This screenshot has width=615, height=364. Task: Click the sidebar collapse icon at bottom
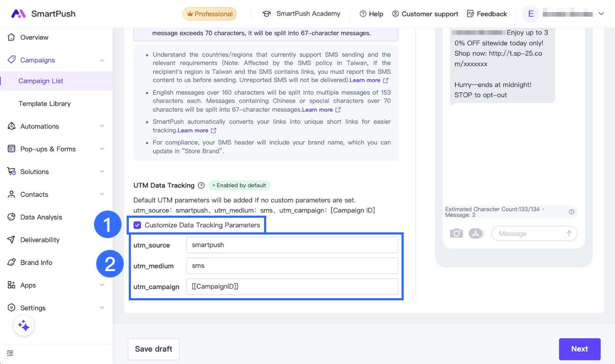(x=10, y=353)
